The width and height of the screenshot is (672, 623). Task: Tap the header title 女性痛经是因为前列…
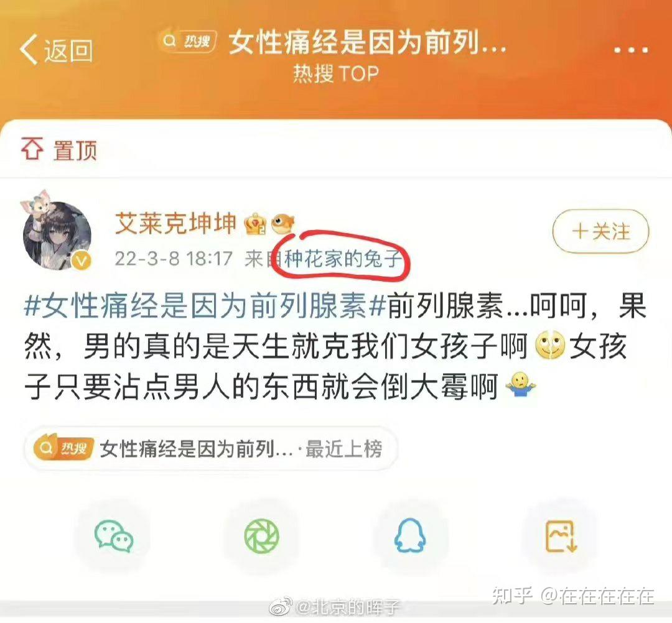[x=368, y=42]
